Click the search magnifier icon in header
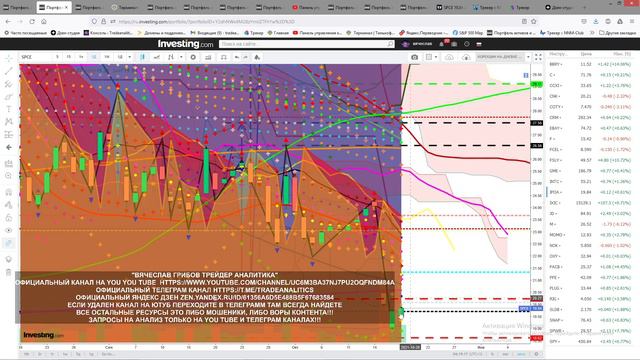640x360 pixels. 390,44
